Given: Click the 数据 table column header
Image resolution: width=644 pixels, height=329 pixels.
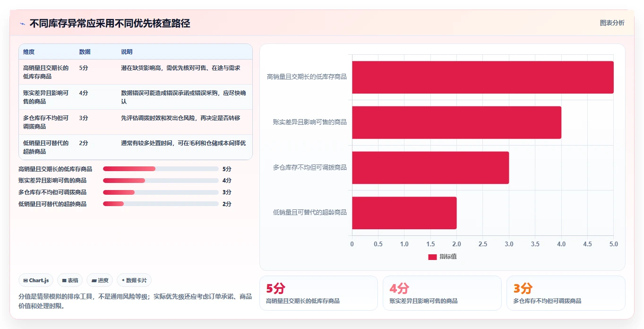Looking at the screenshot, I should pos(85,52).
